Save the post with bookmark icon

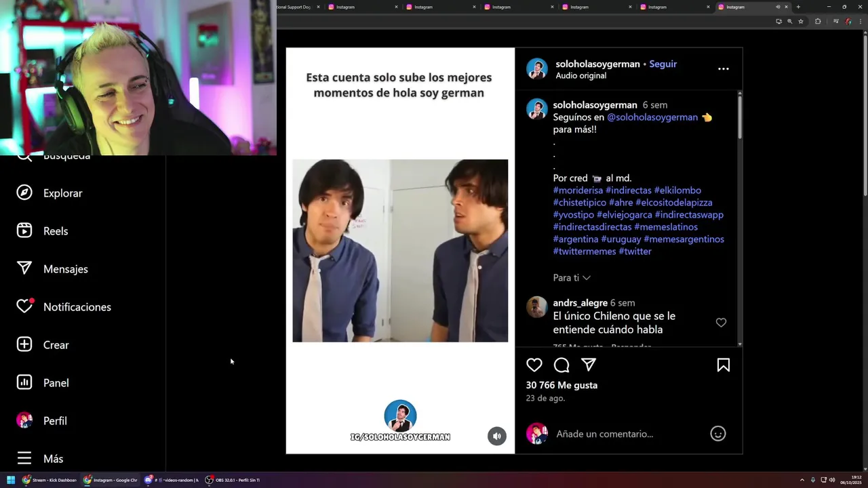coord(724,365)
